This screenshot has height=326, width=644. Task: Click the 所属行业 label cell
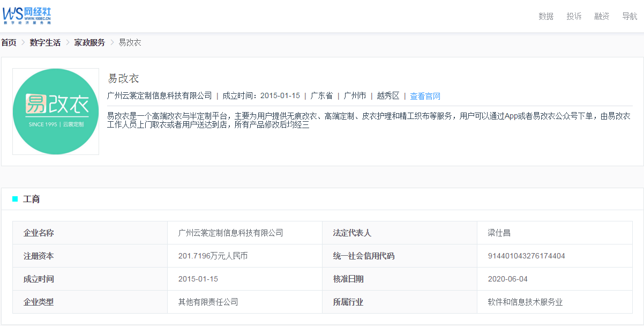click(400, 302)
